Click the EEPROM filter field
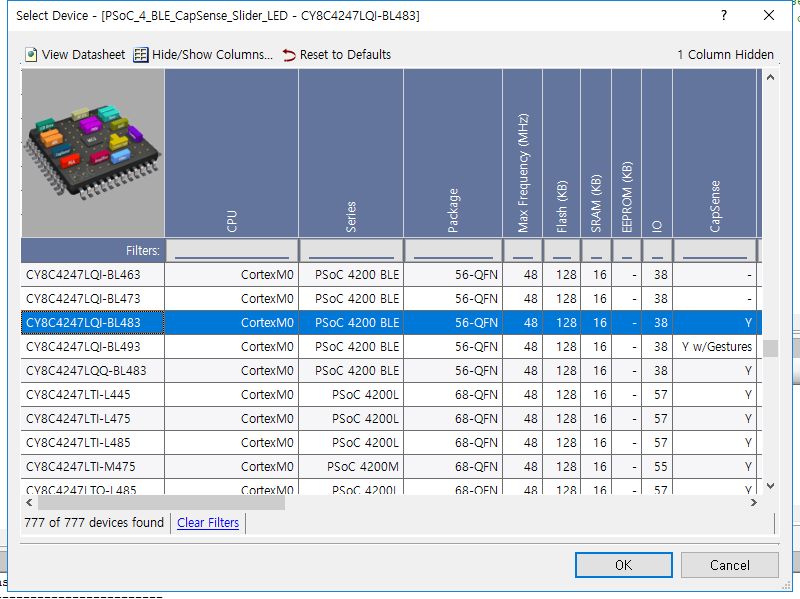Viewport: 800px width, 599px height. click(627, 251)
